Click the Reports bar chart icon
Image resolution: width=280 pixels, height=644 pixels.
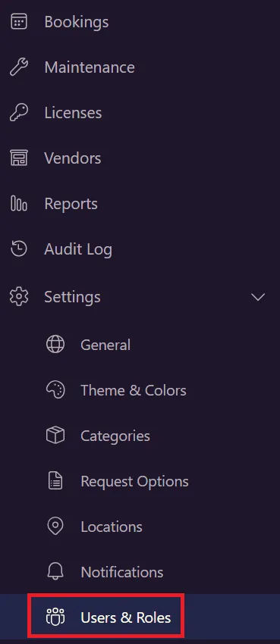(18, 204)
